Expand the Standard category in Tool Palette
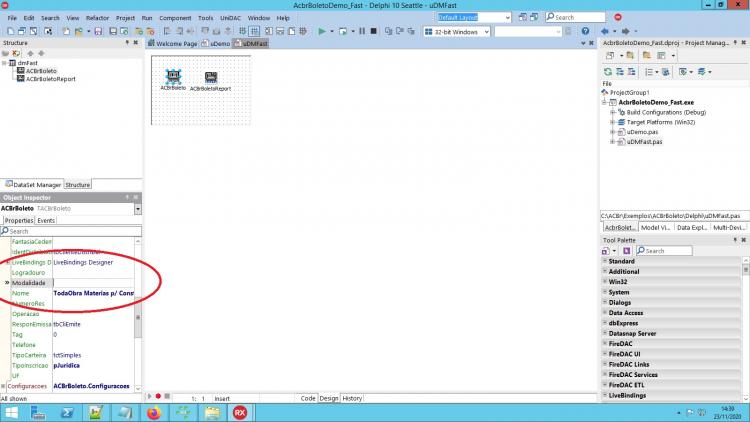The image size is (750, 422). coord(605,261)
